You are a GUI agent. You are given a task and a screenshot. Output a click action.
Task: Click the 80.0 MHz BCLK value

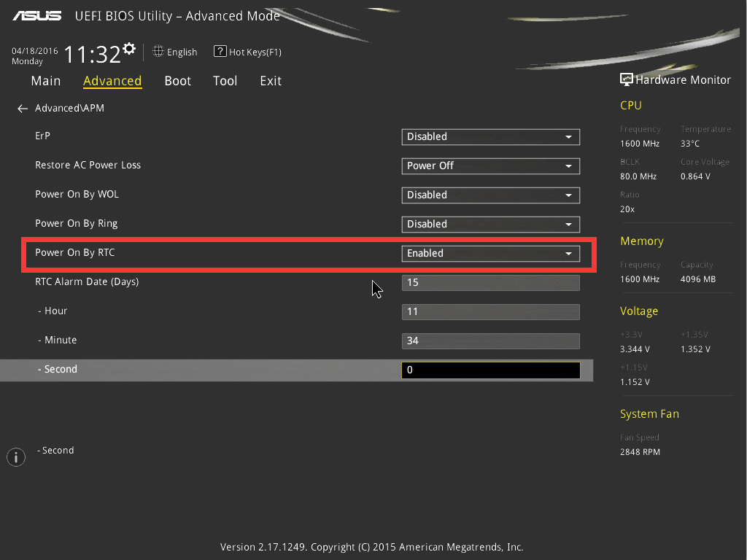(x=638, y=176)
